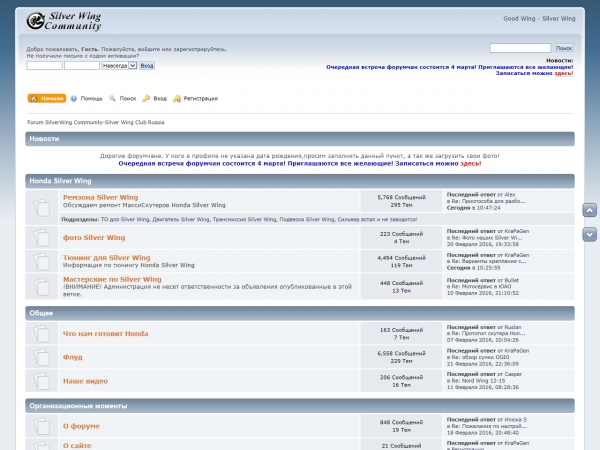
Task: Click board icon beside Наше видео
Action: pyautogui.click(x=42, y=381)
